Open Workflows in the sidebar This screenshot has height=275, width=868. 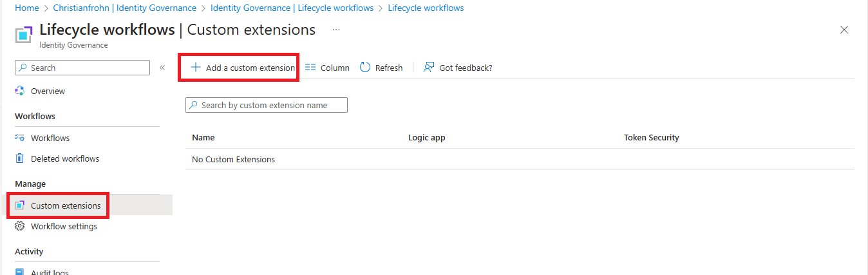coord(50,138)
